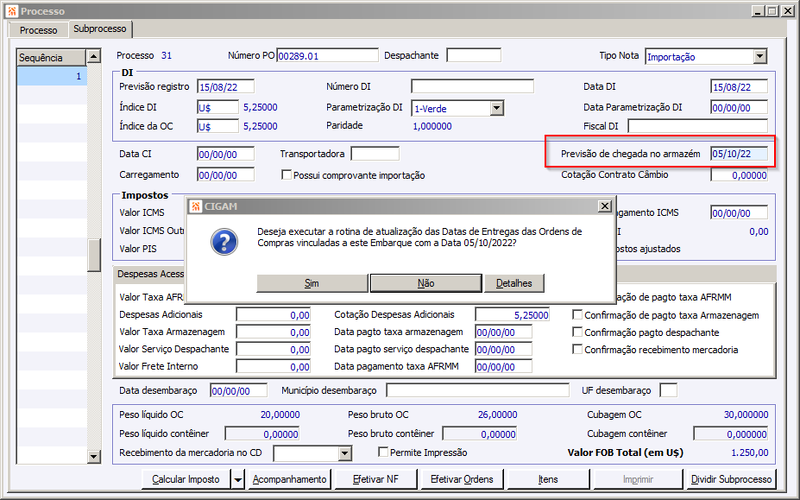The image size is (800, 500).
Task: Click Sim to confirm date update
Action: point(312,283)
